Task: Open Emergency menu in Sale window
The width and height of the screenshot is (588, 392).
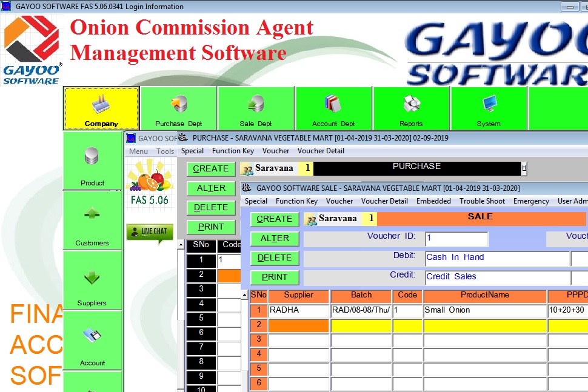Action: point(531,201)
